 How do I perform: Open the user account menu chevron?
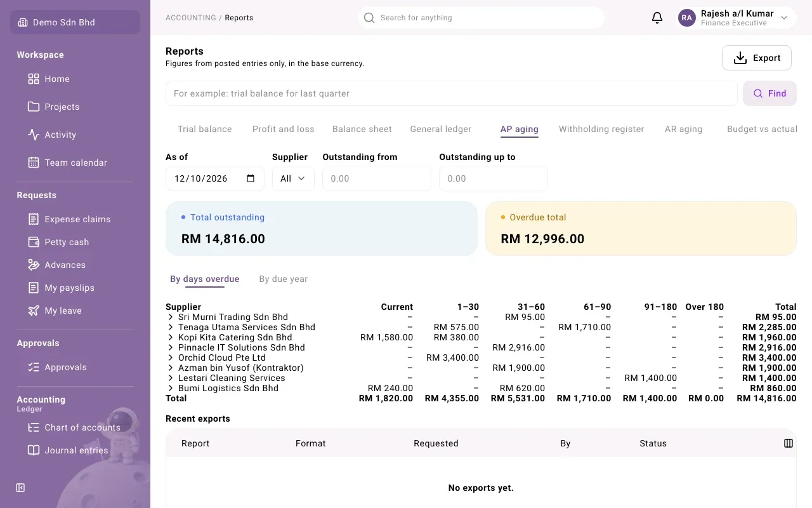(x=784, y=18)
